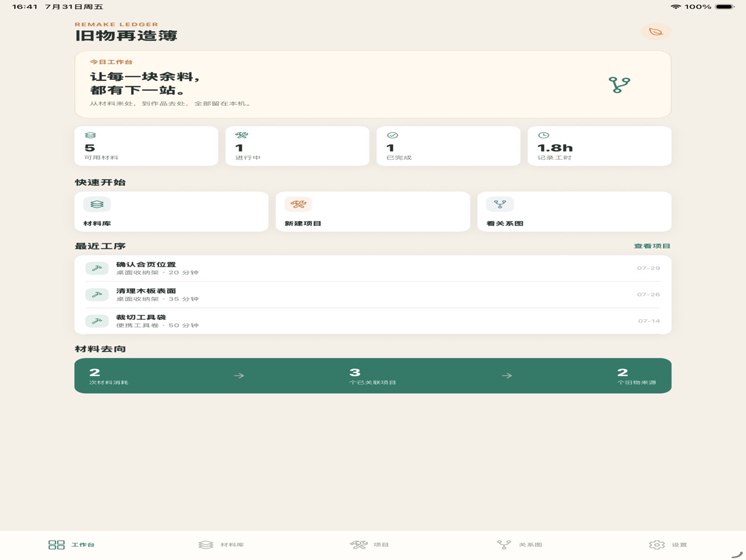746x560 pixels.
Task: Click 便携工具卷 · 50 分钟 subtitle
Action: click(x=157, y=326)
